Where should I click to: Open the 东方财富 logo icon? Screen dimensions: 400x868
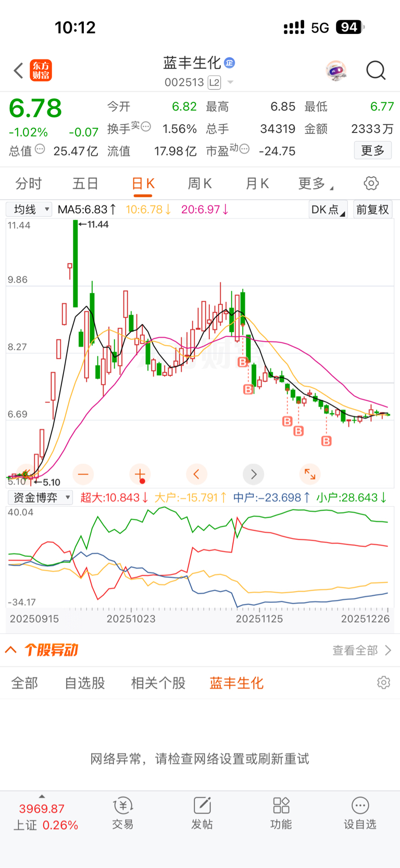(41, 70)
